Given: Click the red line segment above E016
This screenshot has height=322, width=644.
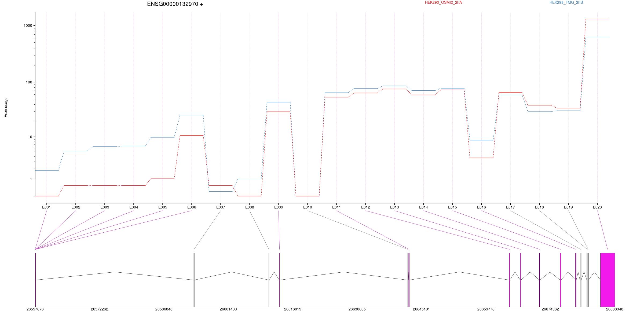Looking at the screenshot, I should tap(481, 158).
